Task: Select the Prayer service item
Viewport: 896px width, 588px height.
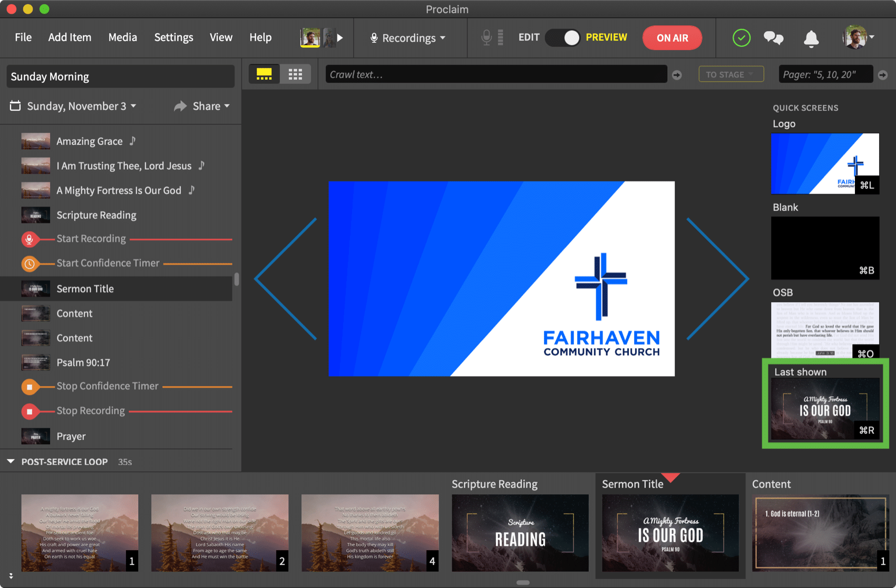Action: (x=116, y=436)
